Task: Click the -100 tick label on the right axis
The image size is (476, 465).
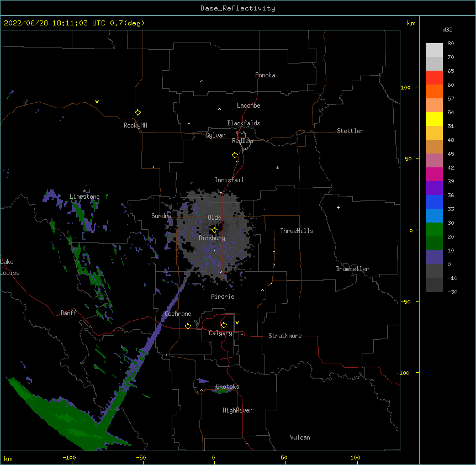Action: [404, 373]
